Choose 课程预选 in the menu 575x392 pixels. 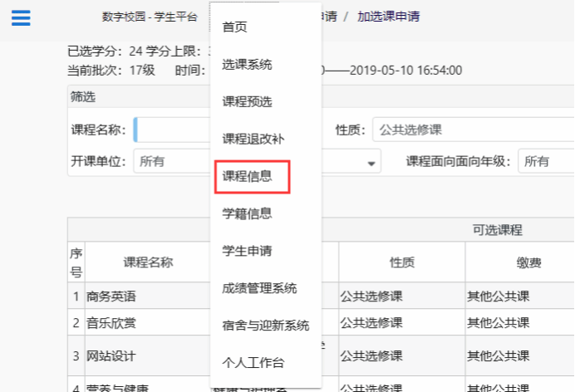click(247, 102)
